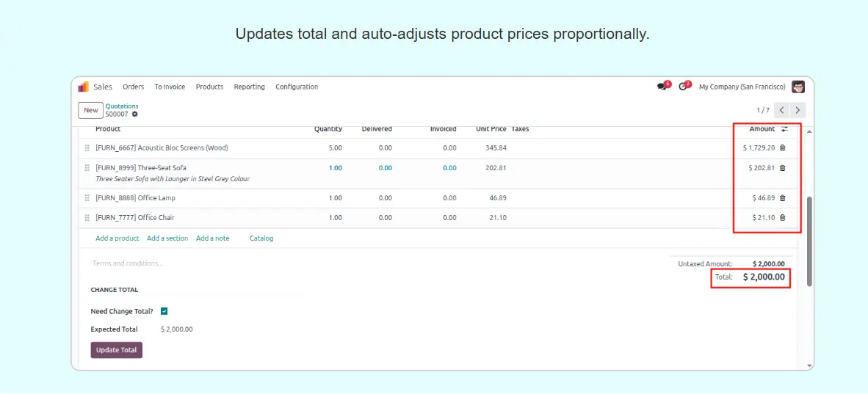Go to the previous quotation record
Image resolution: width=868 pixels, height=394 pixels.
(x=781, y=110)
